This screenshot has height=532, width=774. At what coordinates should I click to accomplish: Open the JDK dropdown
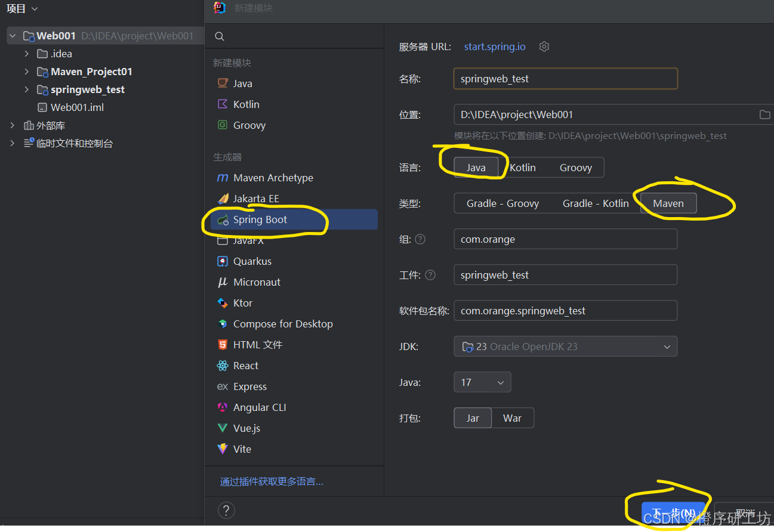click(566, 347)
